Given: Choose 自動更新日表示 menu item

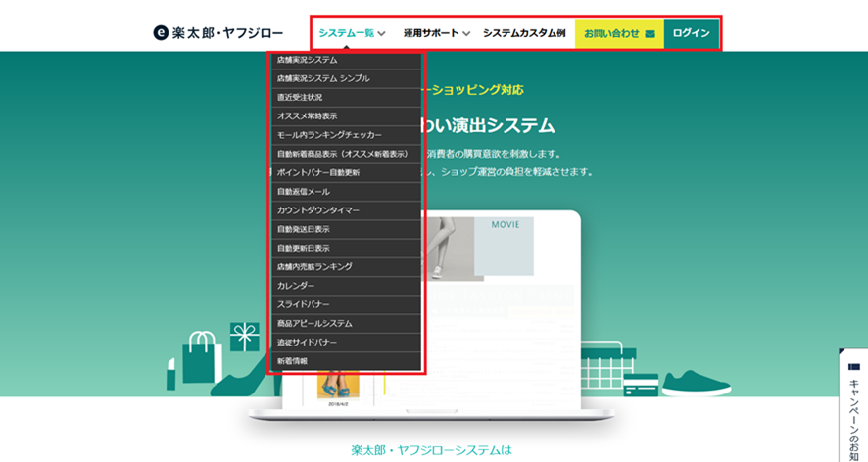Looking at the screenshot, I should (346, 248).
